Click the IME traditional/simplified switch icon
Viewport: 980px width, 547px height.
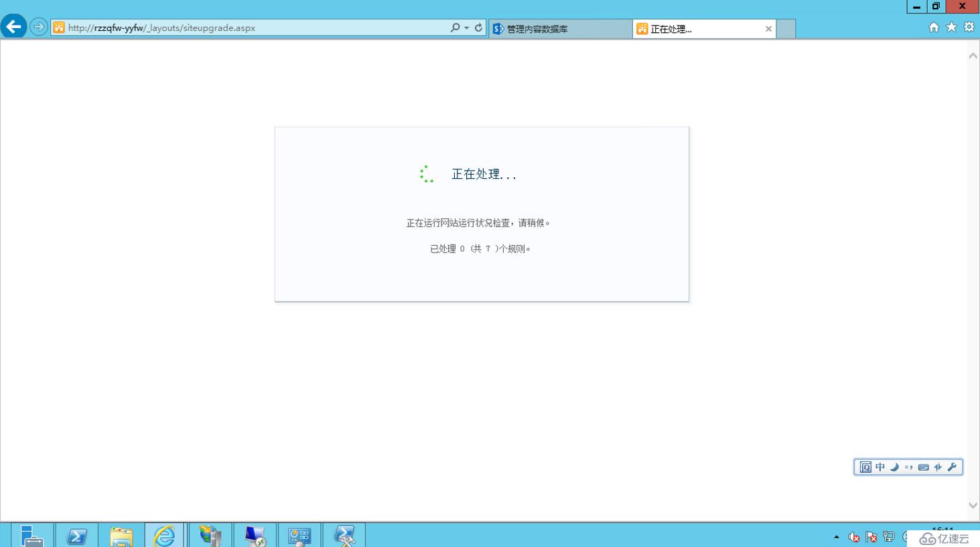tap(938, 467)
